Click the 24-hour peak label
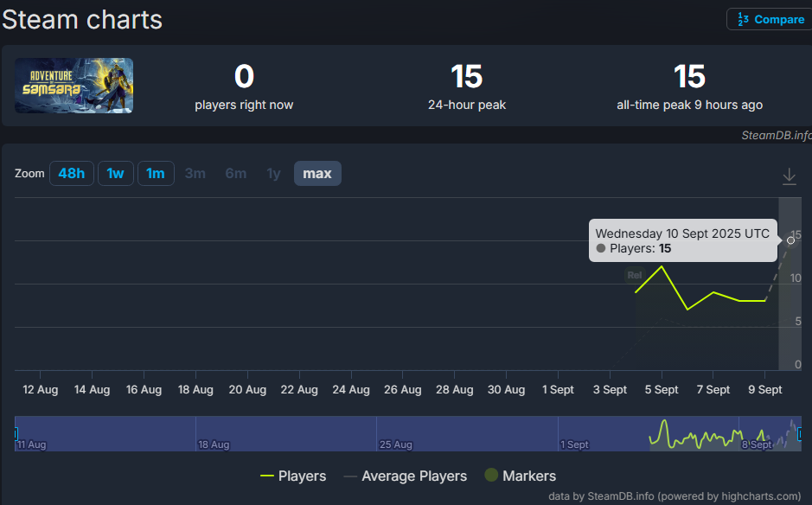The height and width of the screenshot is (505, 812). (467, 105)
